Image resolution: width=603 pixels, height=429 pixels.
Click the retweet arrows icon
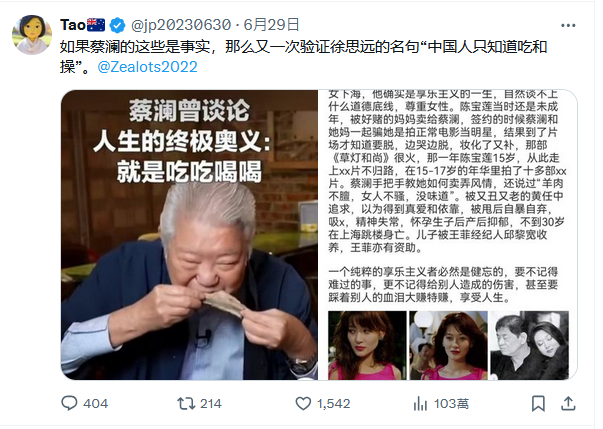(186, 403)
